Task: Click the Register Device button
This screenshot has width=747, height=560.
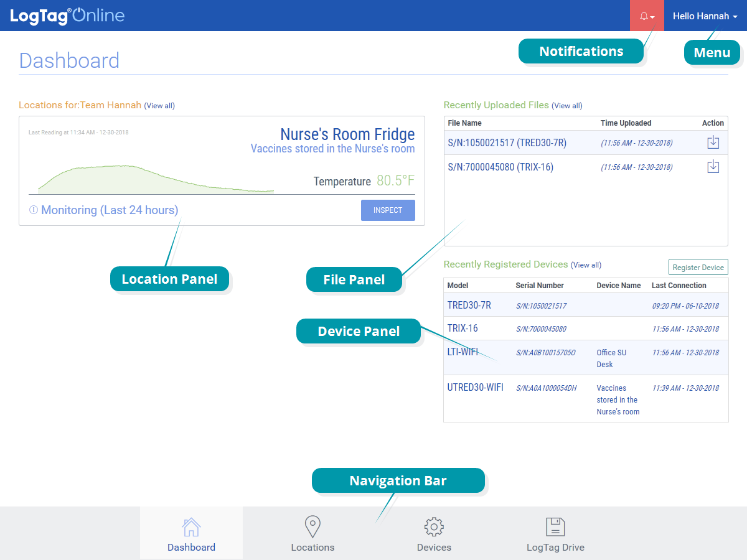Action: pyautogui.click(x=698, y=267)
